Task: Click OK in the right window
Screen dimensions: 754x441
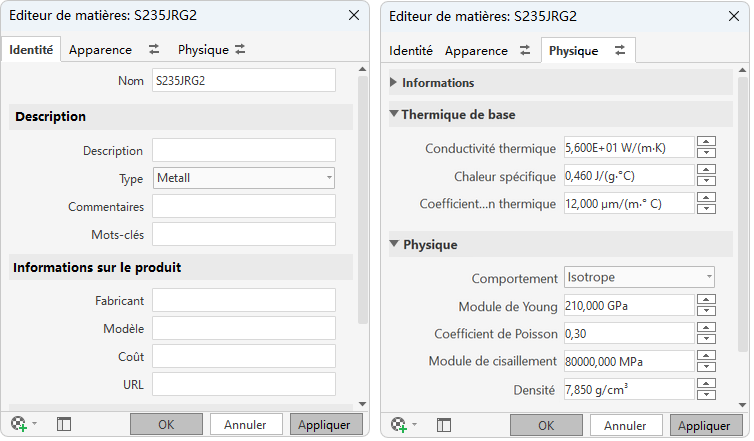Action: pos(546,426)
